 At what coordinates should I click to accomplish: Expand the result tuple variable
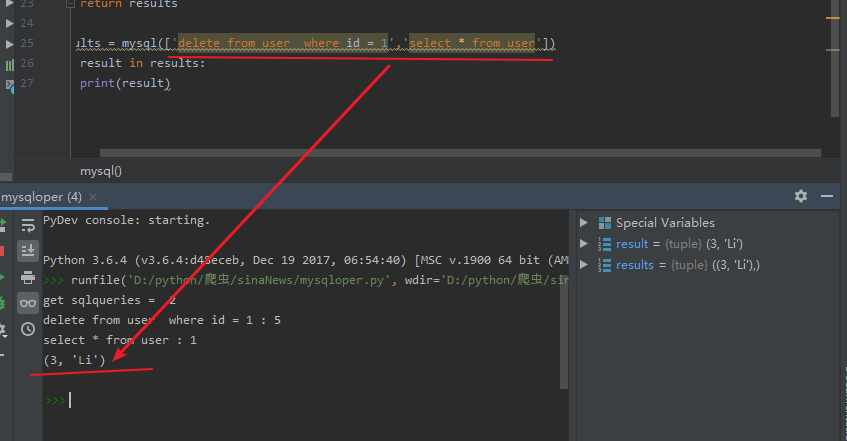click(x=583, y=244)
